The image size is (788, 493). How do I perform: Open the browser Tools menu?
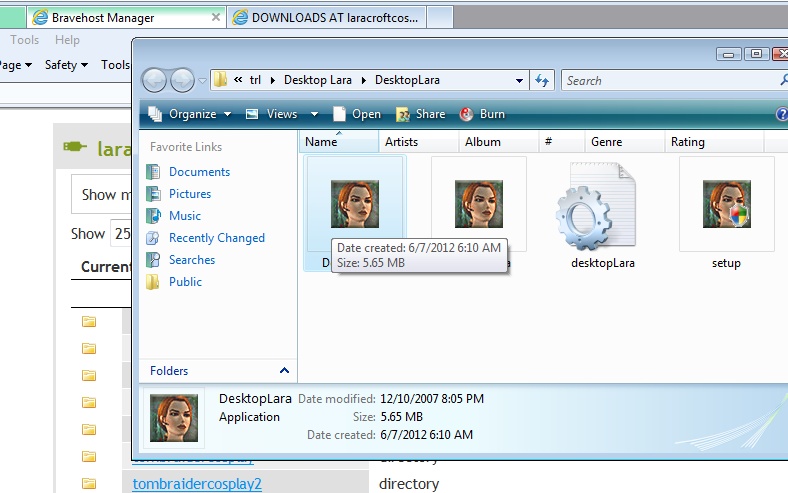point(25,40)
